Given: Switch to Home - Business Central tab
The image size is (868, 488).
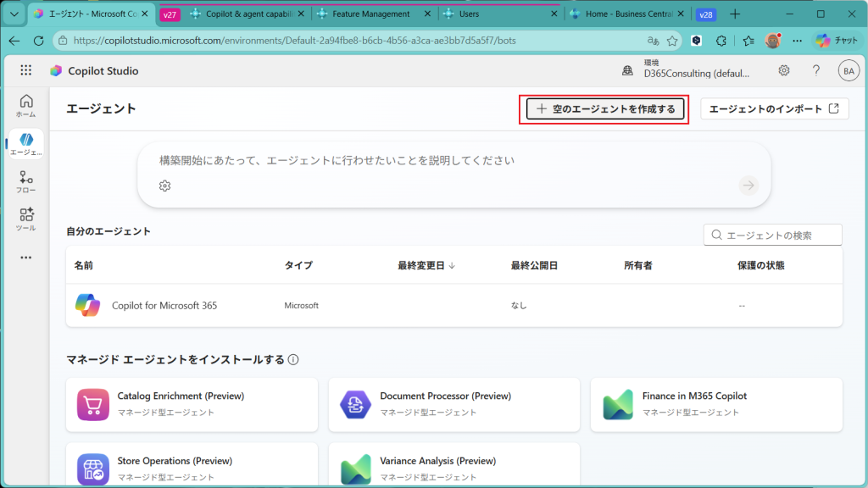Looking at the screenshot, I should (623, 14).
